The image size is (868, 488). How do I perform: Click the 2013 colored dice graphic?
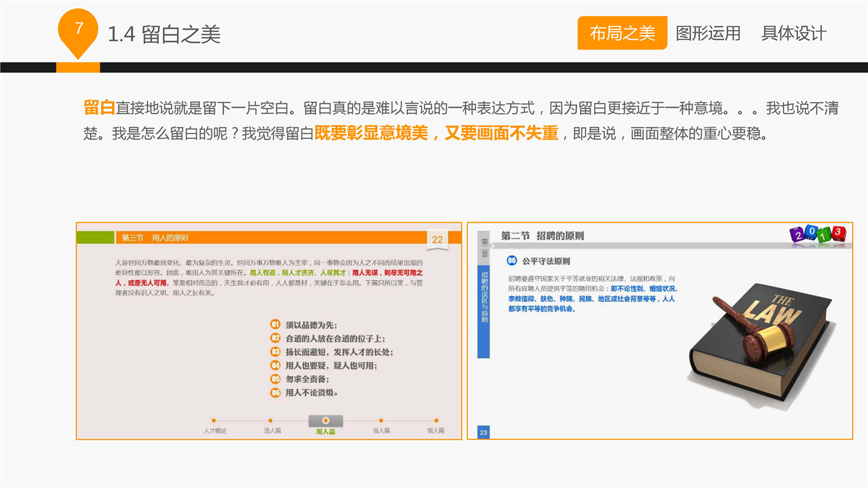tap(817, 235)
